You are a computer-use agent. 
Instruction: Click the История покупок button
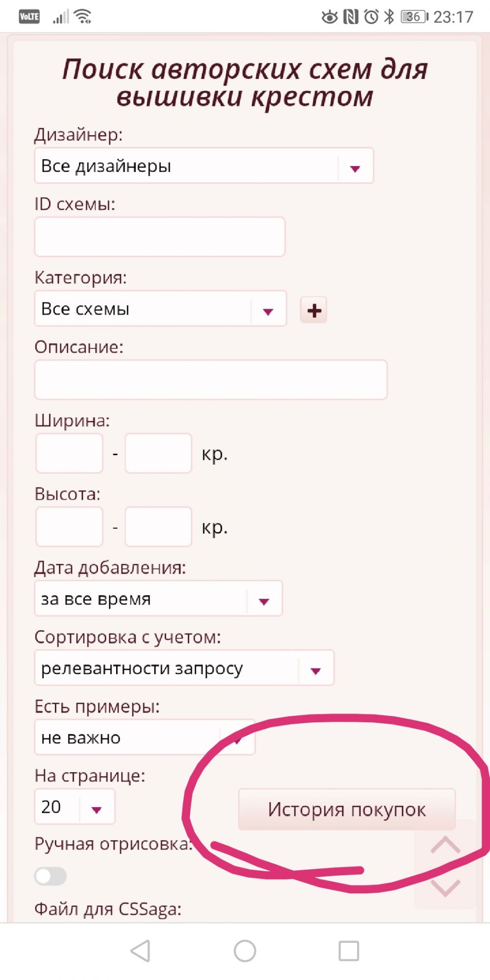click(x=346, y=809)
